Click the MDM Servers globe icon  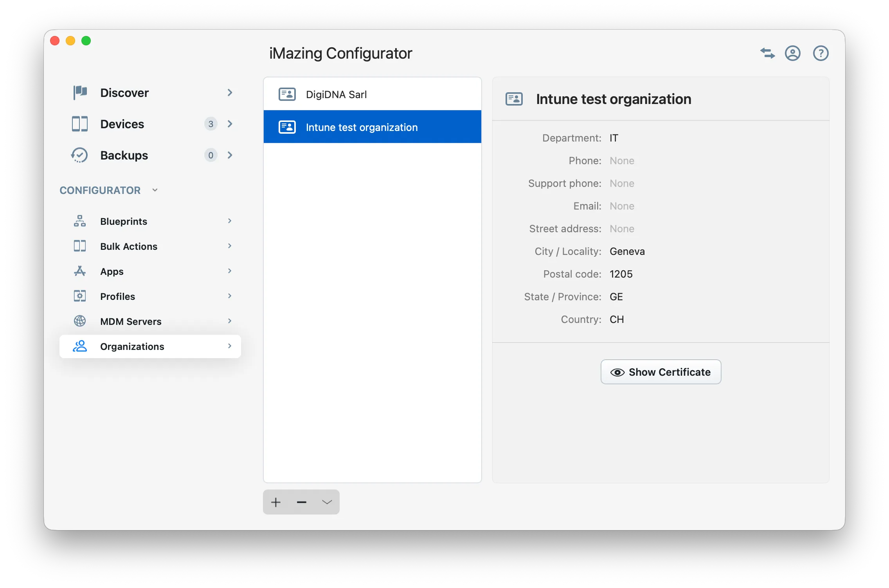point(79,321)
